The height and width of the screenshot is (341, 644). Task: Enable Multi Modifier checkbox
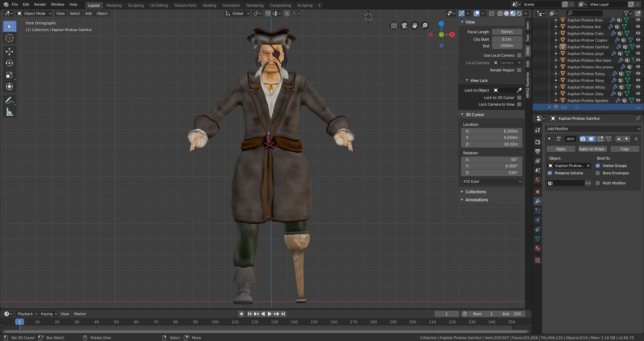598,183
